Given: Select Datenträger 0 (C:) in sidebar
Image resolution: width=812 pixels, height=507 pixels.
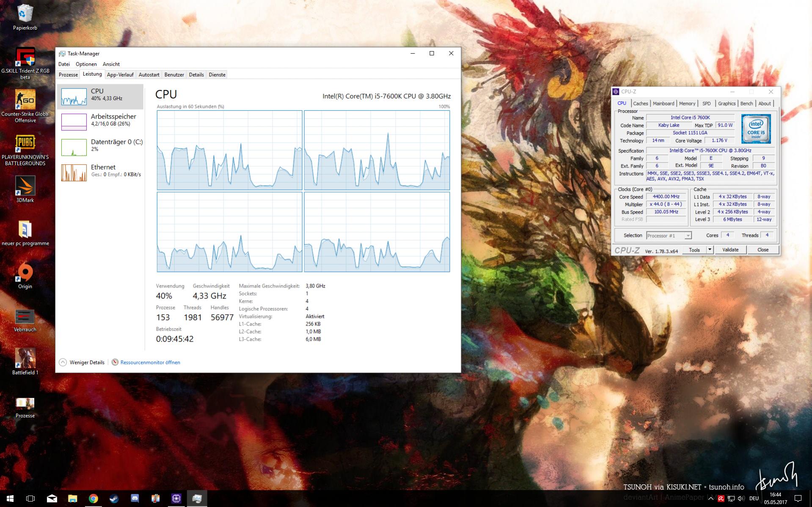Looking at the screenshot, I should pos(100,147).
